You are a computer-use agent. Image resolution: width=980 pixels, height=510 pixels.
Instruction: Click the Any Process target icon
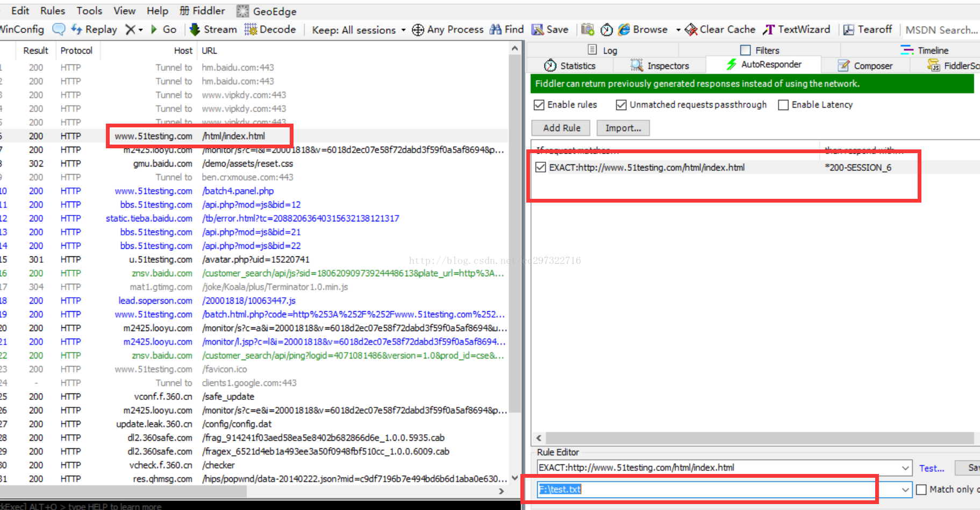coord(418,30)
